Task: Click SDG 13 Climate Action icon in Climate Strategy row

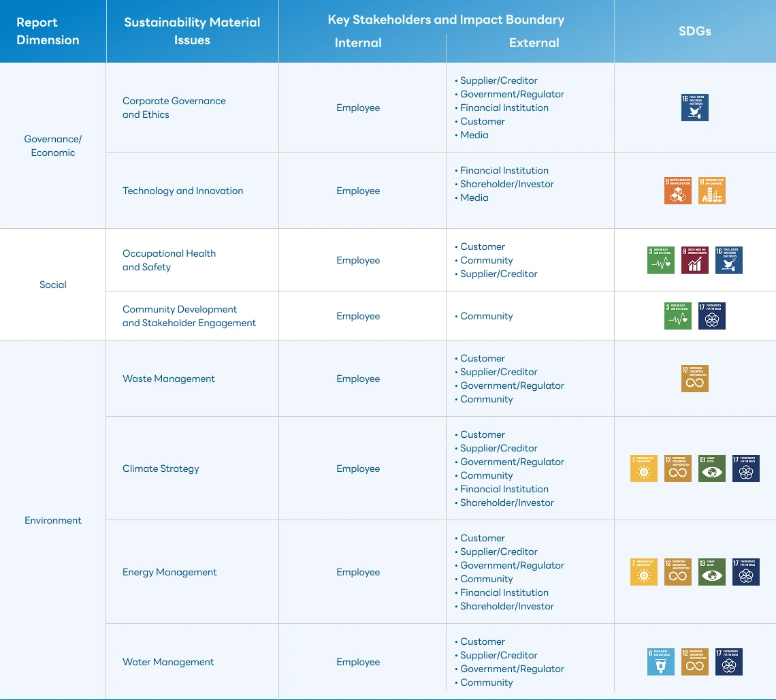Action: click(711, 468)
